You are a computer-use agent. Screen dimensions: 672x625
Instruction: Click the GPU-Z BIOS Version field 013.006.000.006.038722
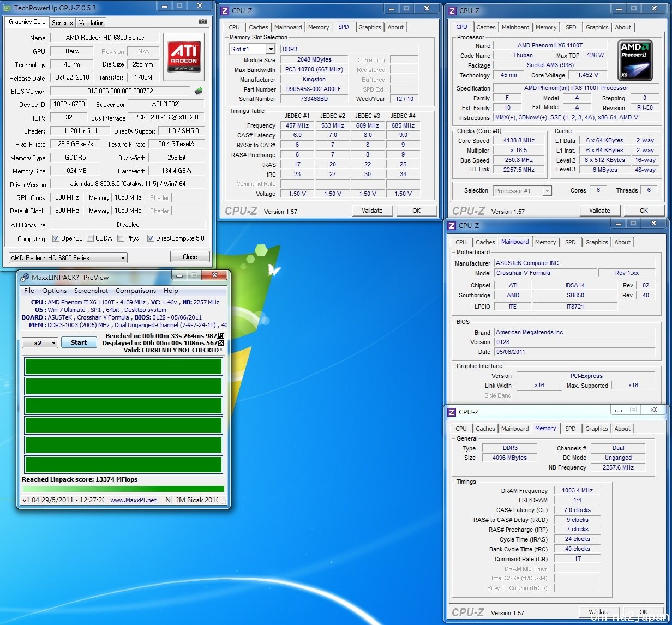click(120, 91)
